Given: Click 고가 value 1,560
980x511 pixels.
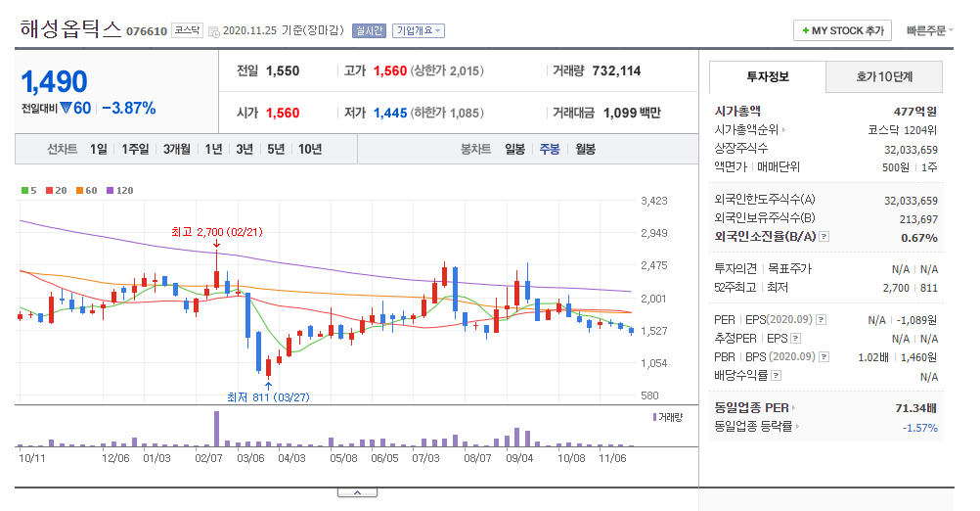Looking at the screenshot, I should point(390,70).
